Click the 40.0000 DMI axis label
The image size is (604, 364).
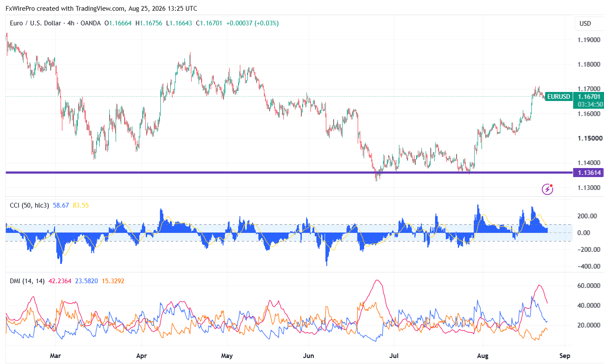(589, 306)
